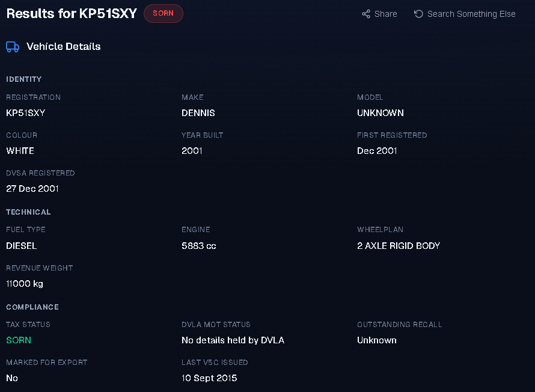Click the green SORN tax status
The height and width of the screenshot is (392, 535).
19,340
